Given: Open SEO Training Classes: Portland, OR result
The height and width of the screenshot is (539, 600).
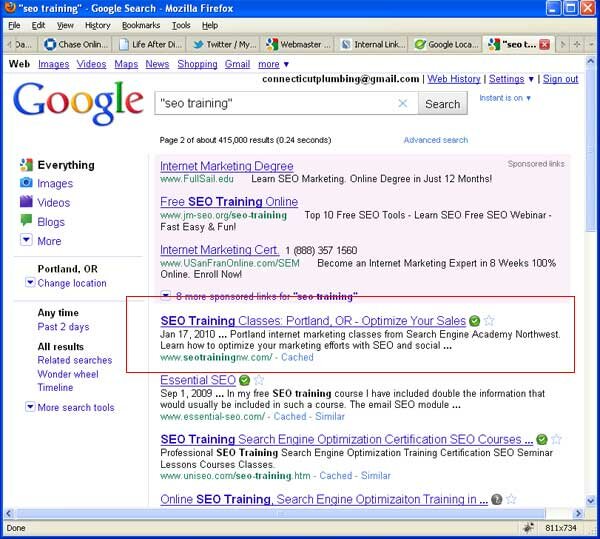Looking at the screenshot, I should tap(313, 321).
